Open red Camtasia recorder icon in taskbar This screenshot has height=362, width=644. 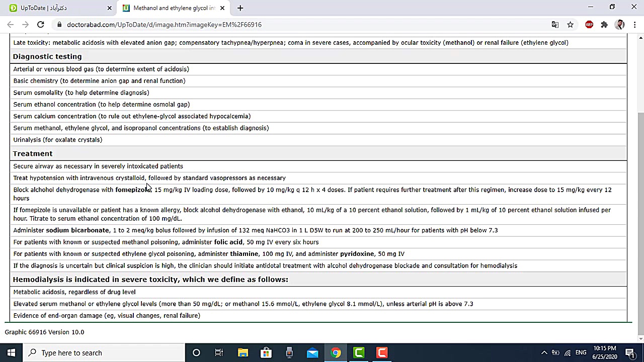pos(382,353)
